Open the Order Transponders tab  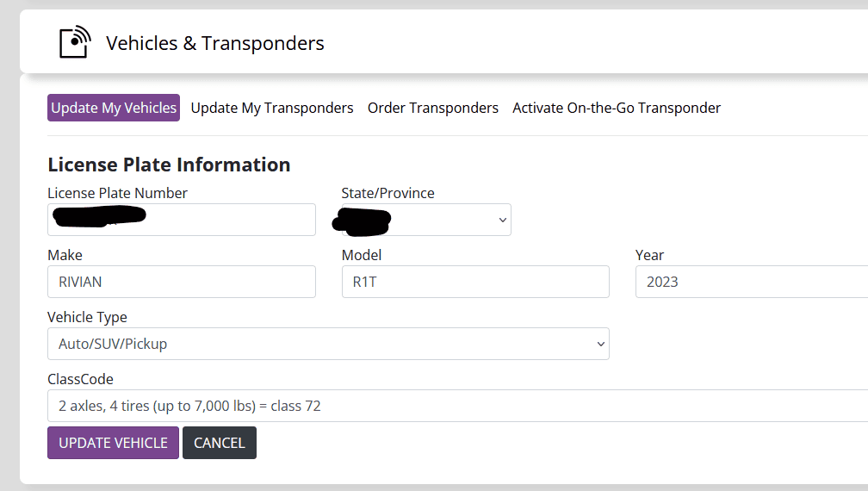tap(433, 108)
